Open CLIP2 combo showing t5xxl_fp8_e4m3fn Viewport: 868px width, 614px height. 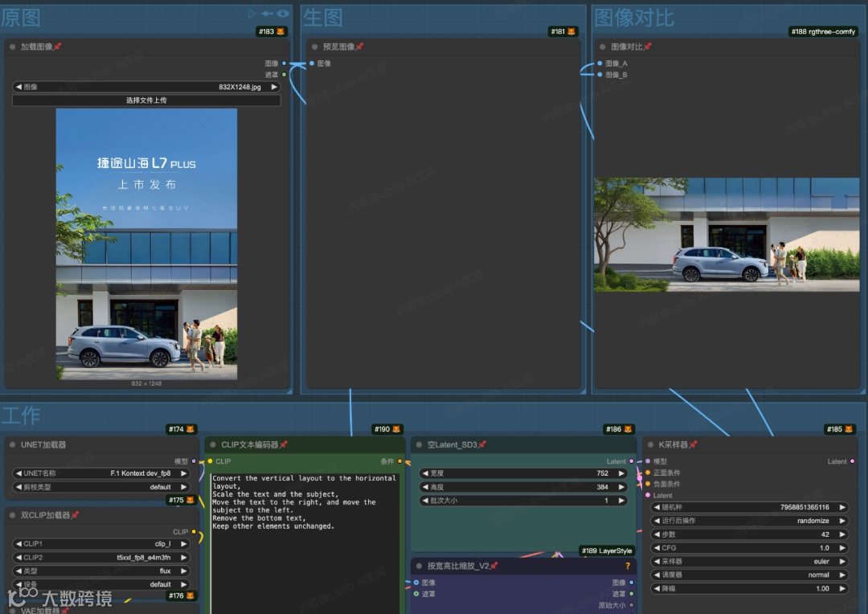[100, 558]
